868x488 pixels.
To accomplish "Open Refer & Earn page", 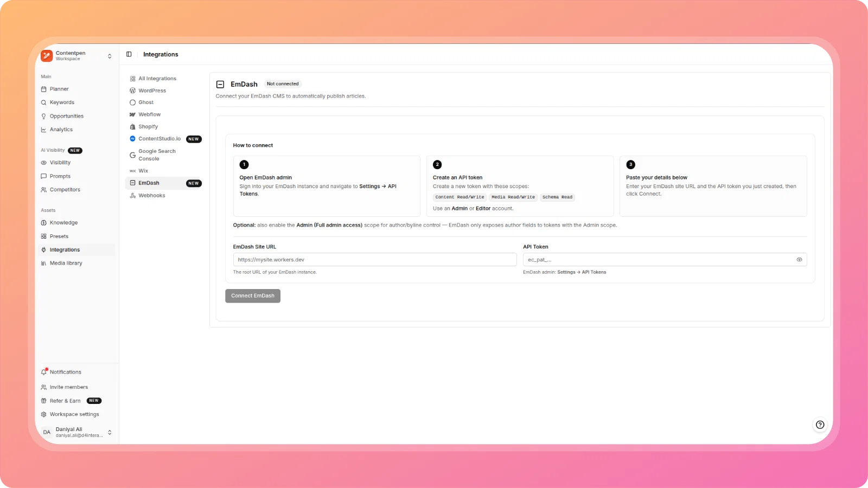I will coord(65,401).
